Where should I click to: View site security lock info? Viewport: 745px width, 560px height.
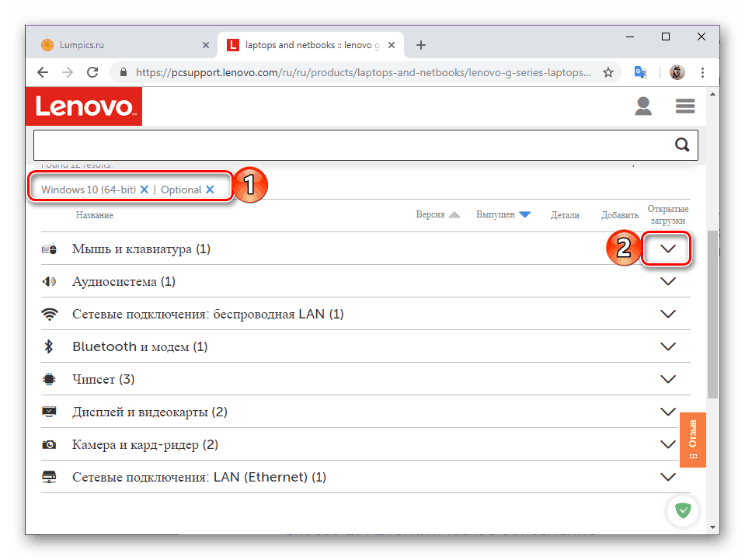click(124, 72)
